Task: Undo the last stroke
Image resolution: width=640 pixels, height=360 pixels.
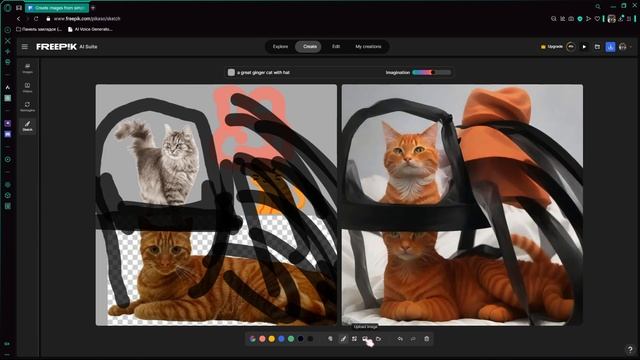Action: (400, 339)
